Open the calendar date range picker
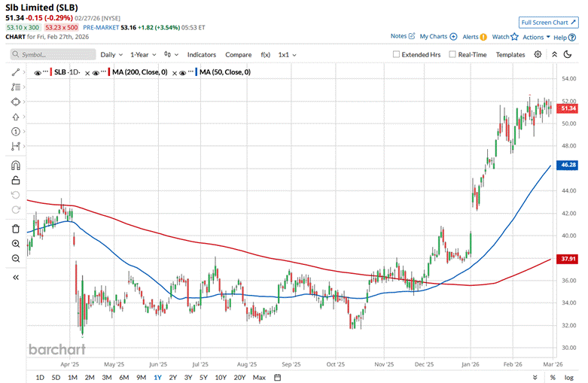Viewport: 588px width, 383px height. coord(277,377)
